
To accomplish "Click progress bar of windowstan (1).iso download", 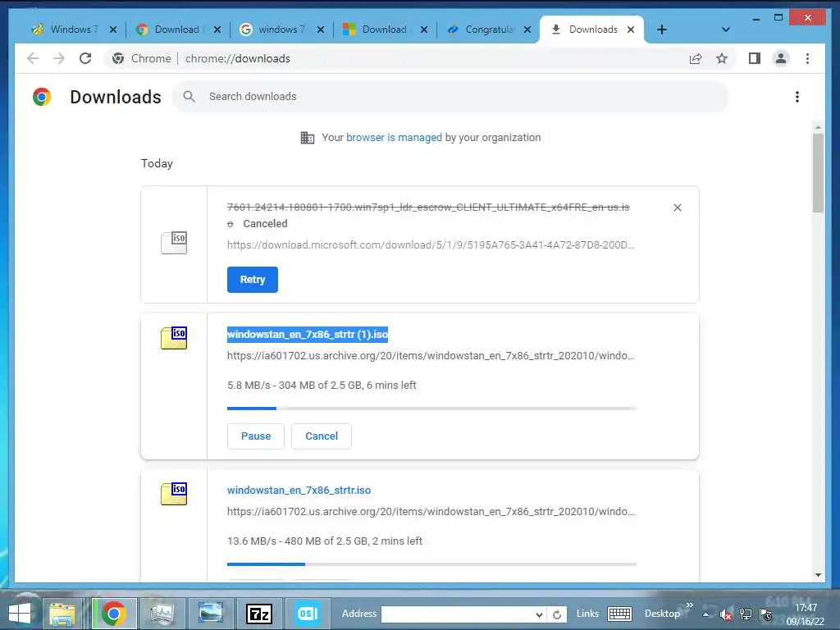I will [x=431, y=409].
